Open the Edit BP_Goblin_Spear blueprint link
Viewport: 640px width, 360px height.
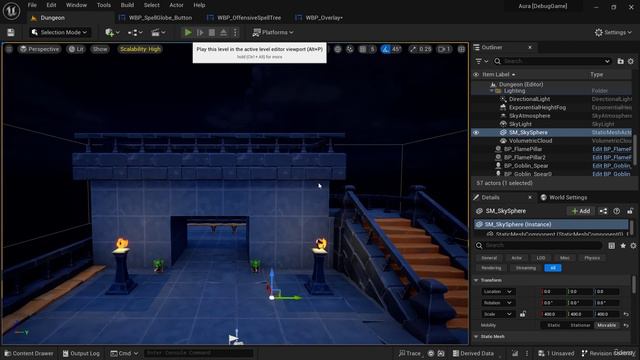point(612,165)
